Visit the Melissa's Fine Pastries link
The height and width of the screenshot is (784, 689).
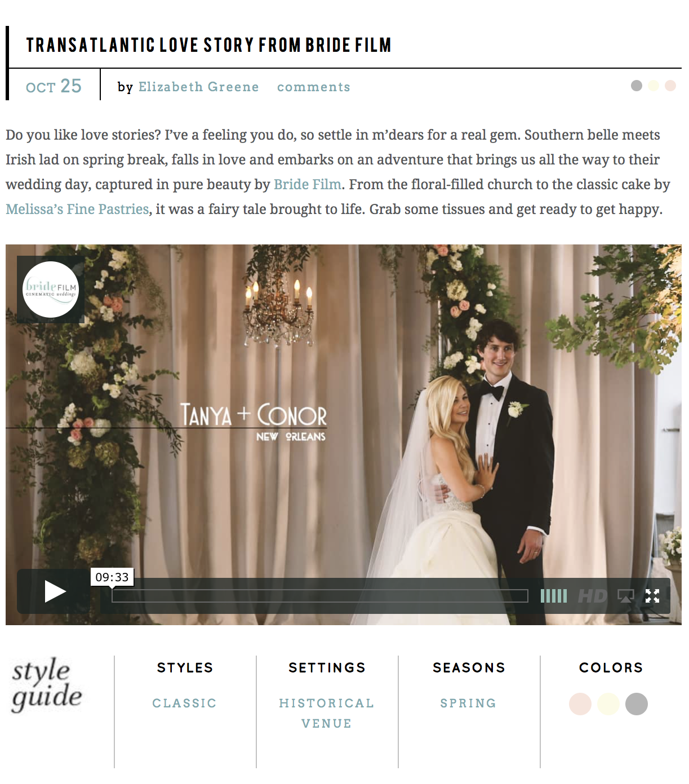coord(77,209)
